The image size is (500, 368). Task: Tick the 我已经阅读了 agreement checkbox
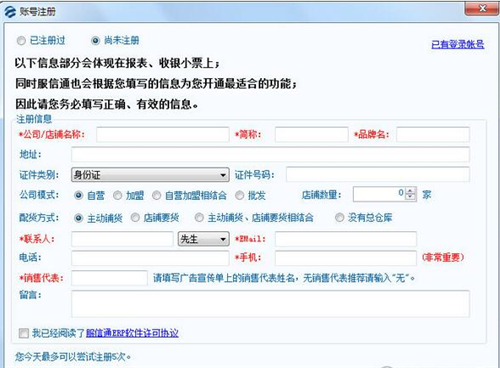[x=24, y=333]
